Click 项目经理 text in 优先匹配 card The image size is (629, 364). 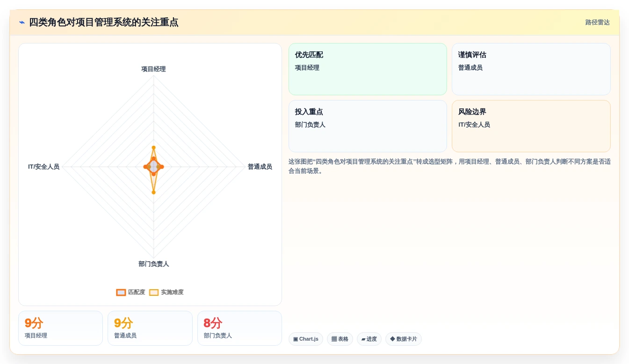(307, 68)
